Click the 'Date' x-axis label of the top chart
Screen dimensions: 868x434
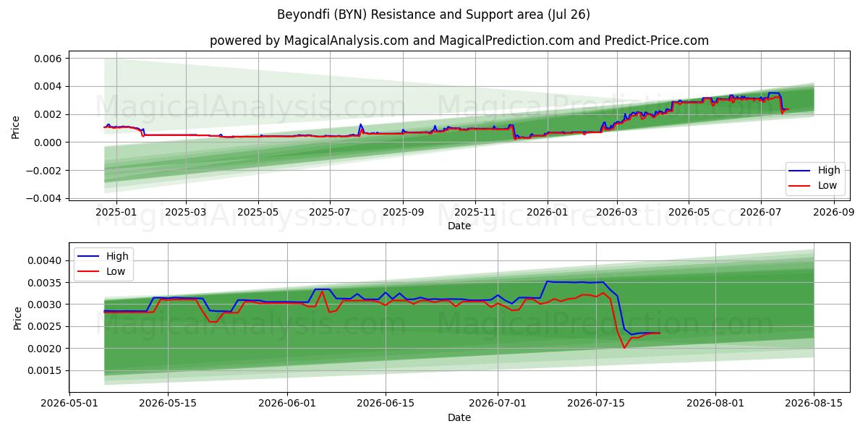(x=459, y=226)
